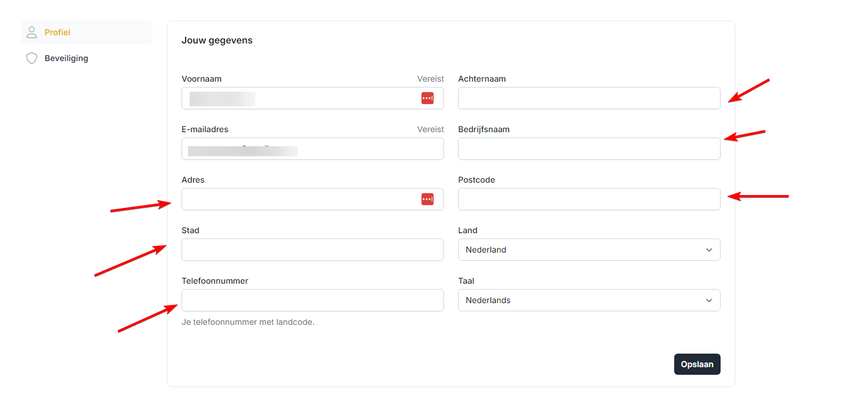Click the Beveiliging shield icon

click(32, 58)
